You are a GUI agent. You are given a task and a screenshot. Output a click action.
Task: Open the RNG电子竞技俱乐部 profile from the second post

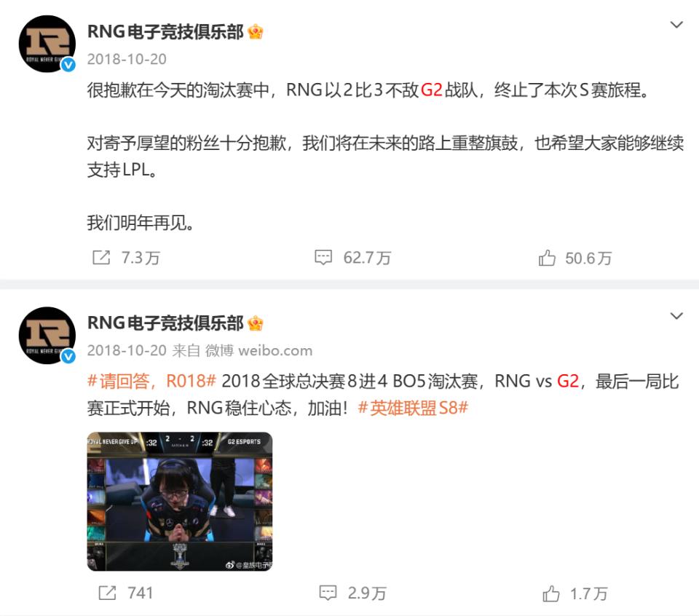pyautogui.click(x=165, y=323)
